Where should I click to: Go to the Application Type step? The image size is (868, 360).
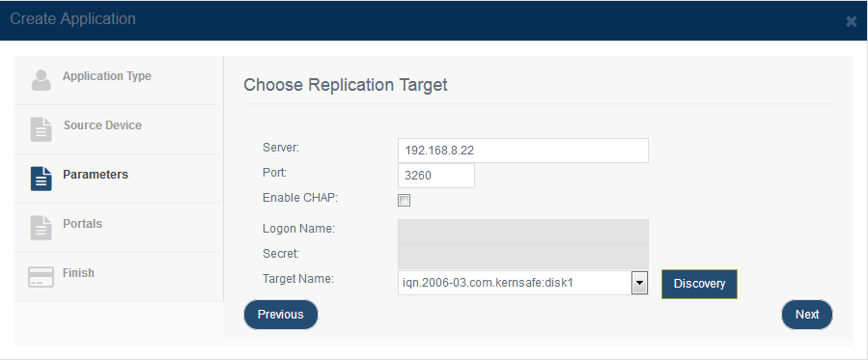107,75
